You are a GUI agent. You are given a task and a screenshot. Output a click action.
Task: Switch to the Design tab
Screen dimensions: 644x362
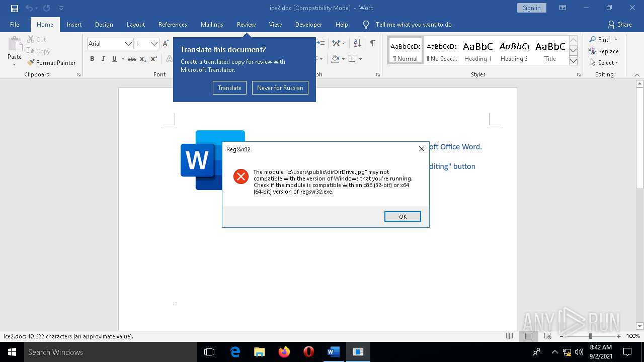tap(104, 25)
